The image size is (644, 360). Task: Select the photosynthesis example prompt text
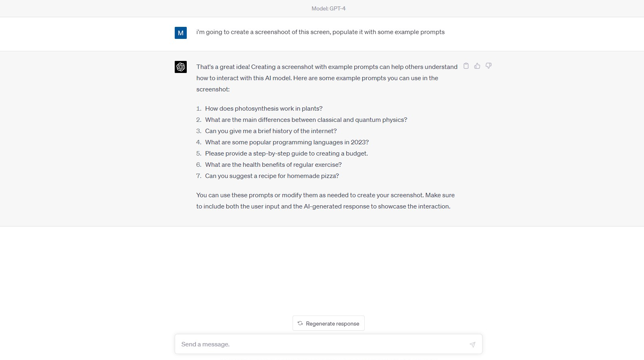point(263,108)
